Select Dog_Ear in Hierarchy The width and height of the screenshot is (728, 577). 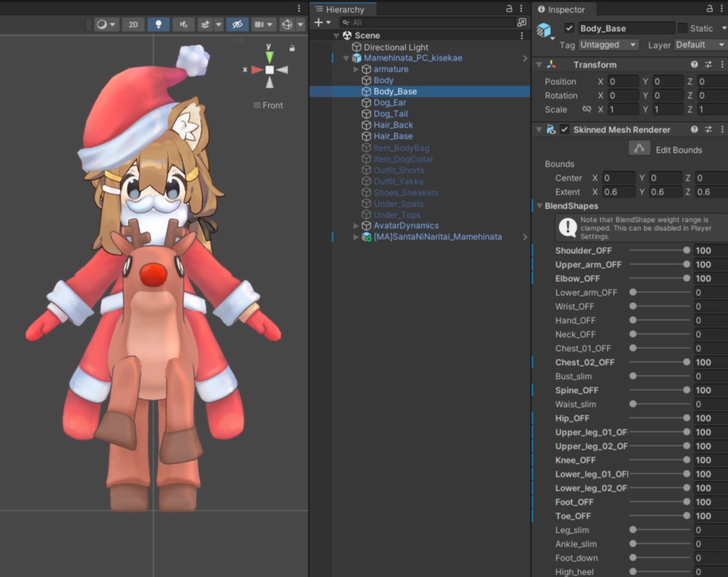(390, 102)
